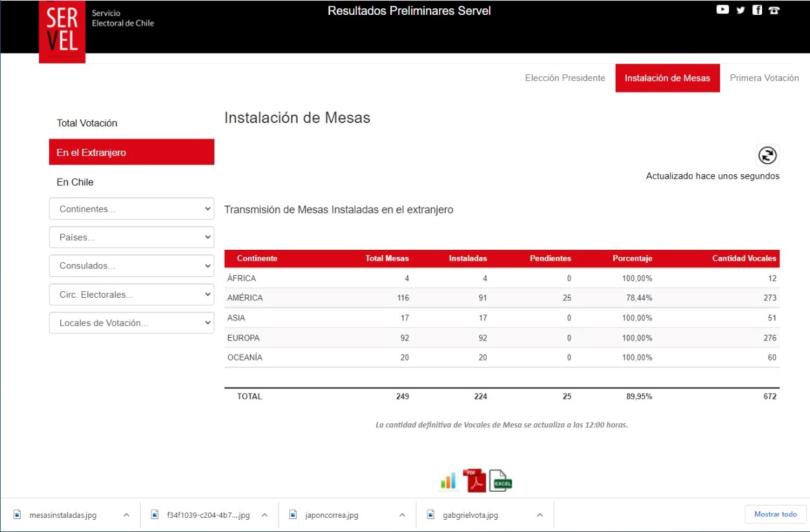Click the total instaladas value 224
The width and height of the screenshot is (810, 532).
coord(480,397)
